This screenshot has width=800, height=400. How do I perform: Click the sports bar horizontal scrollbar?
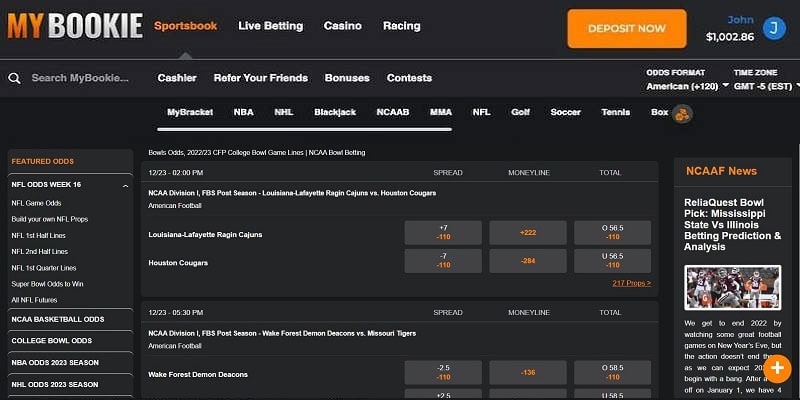point(305,130)
